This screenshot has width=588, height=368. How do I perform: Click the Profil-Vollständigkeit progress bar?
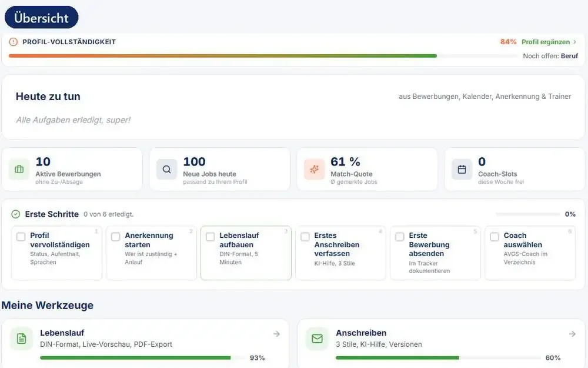(x=263, y=56)
